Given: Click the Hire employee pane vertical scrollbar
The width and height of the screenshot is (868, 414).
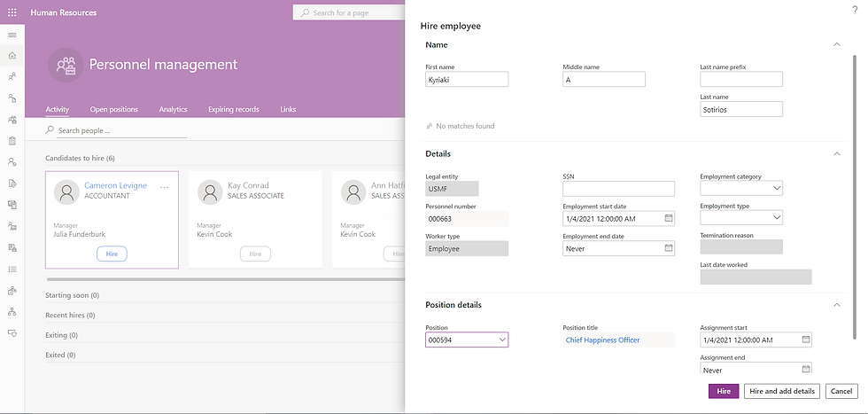Looking at the screenshot, I should (x=856, y=197).
